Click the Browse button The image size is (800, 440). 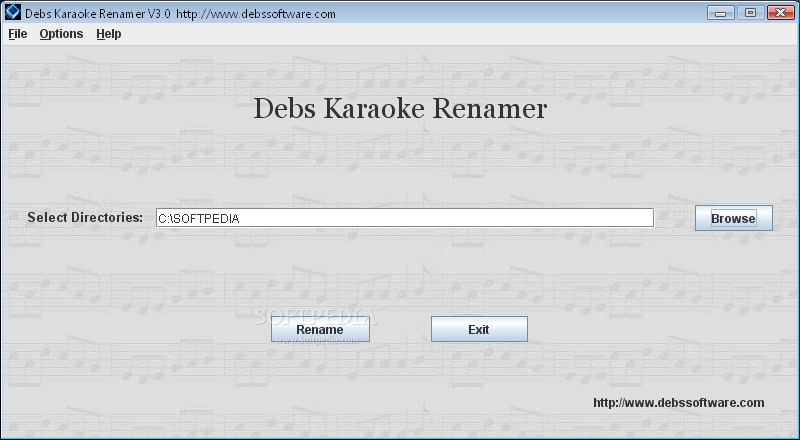(734, 218)
